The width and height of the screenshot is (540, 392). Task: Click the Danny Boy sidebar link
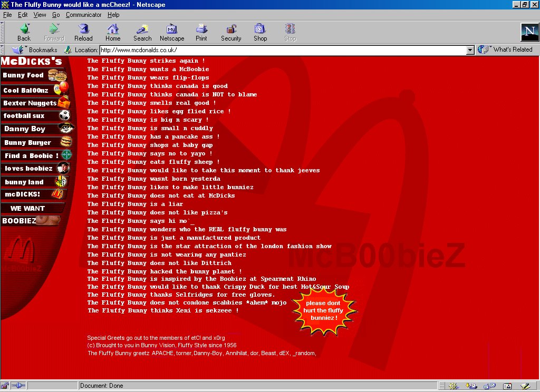(37, 129)
